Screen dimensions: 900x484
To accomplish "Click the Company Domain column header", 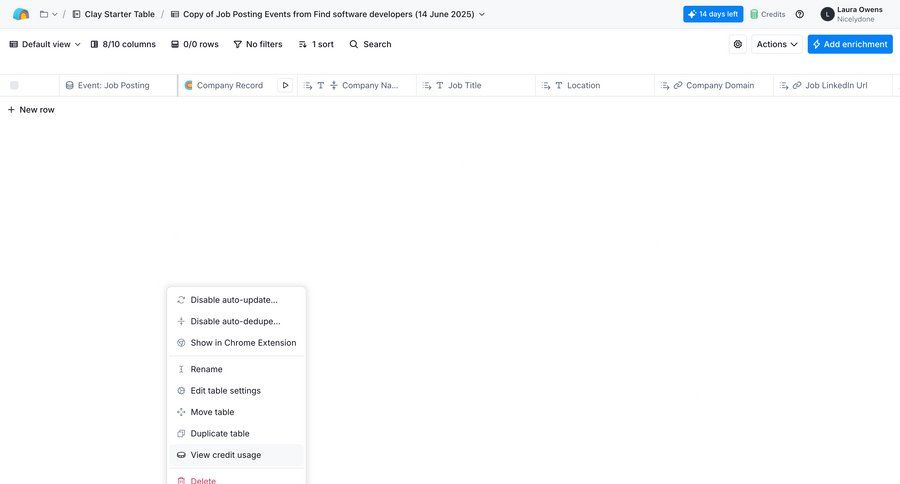I will coord(714,85).
